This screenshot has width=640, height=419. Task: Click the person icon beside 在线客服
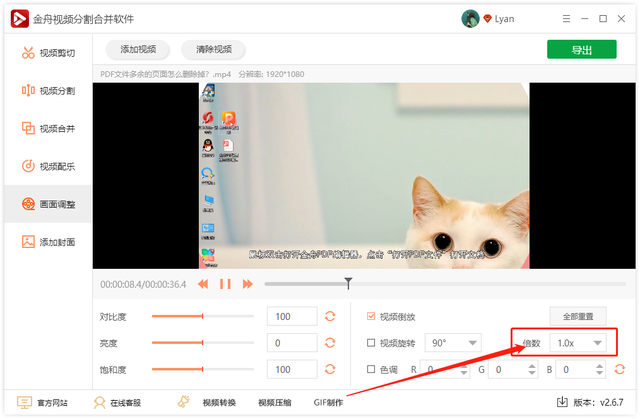click(99, 402)
